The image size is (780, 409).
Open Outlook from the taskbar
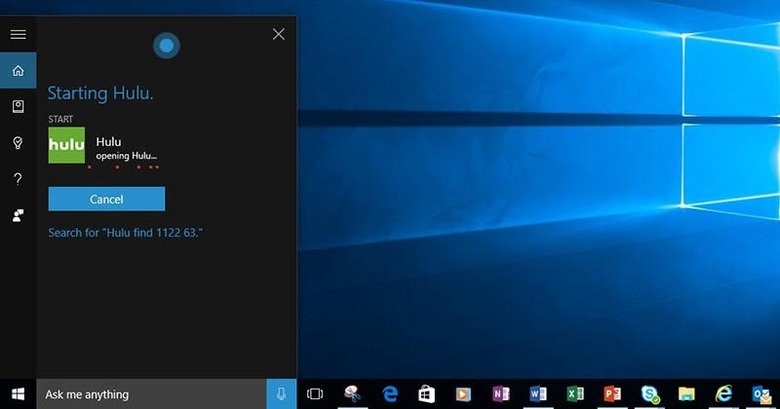[x=761, y=395]
